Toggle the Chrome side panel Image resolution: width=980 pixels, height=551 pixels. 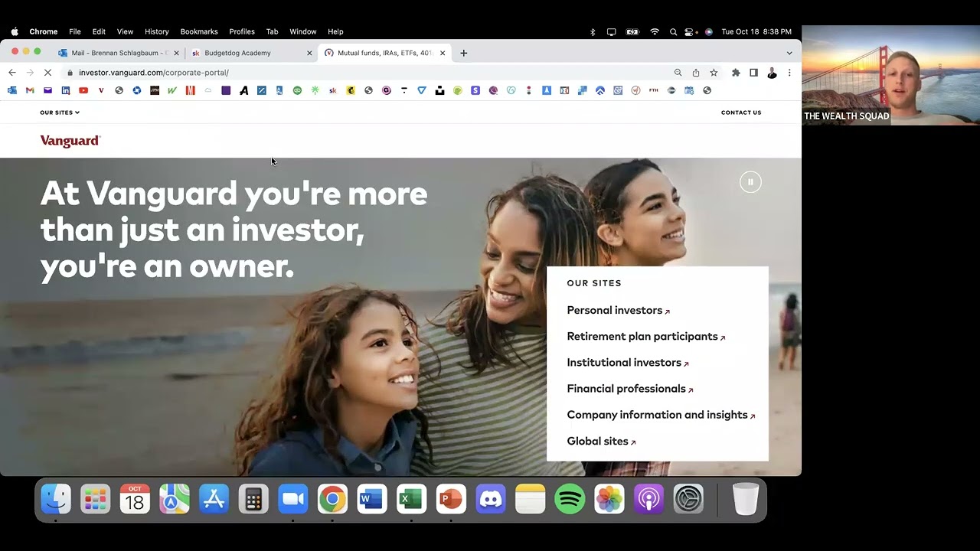(x=753, y=73)
